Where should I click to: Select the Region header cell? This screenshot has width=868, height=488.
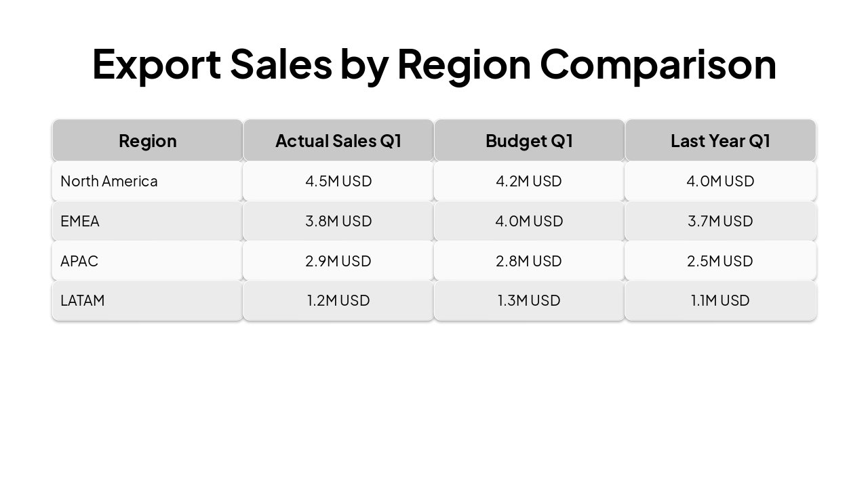[x=147, y=140]
